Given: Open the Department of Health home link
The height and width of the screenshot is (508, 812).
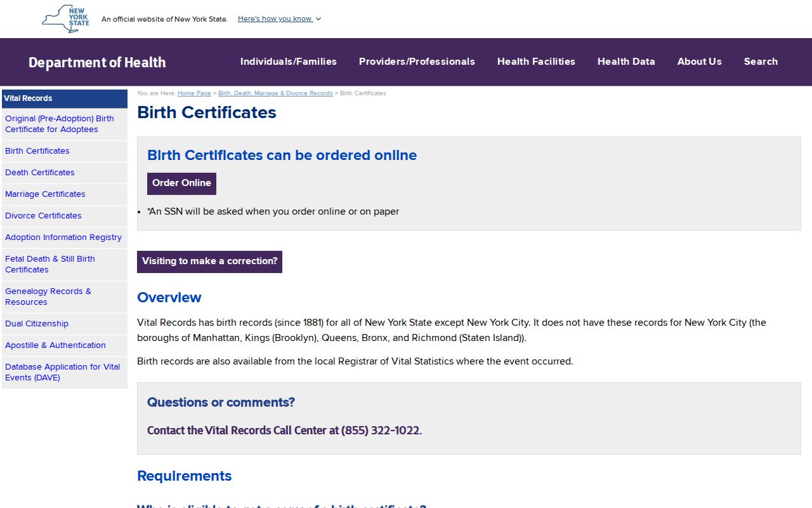Looking at the screenshot, I should [97, 62].
